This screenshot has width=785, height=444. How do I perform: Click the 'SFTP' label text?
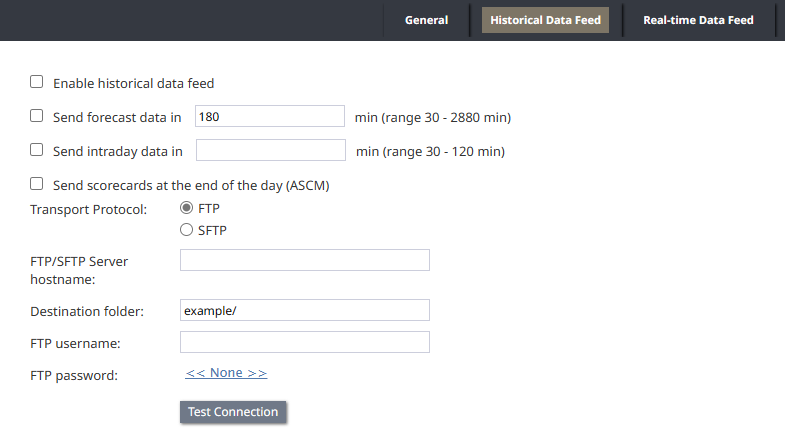pos(212,230)
